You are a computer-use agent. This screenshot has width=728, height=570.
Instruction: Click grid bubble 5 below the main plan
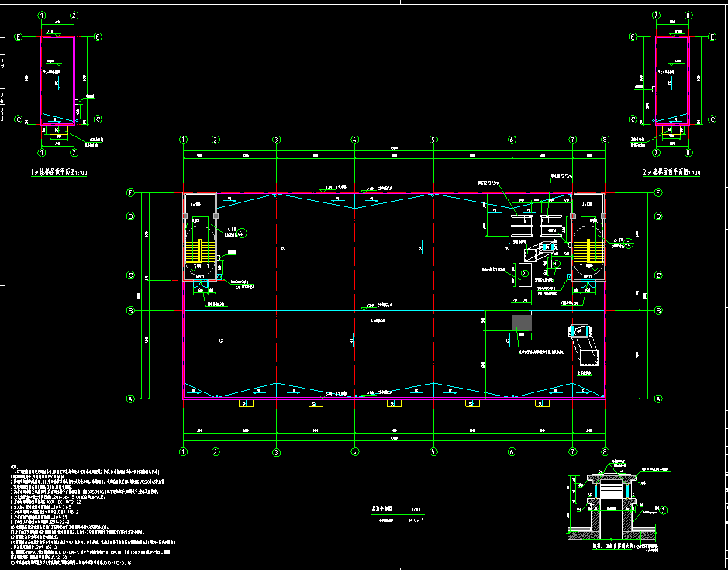coord(433,451)
